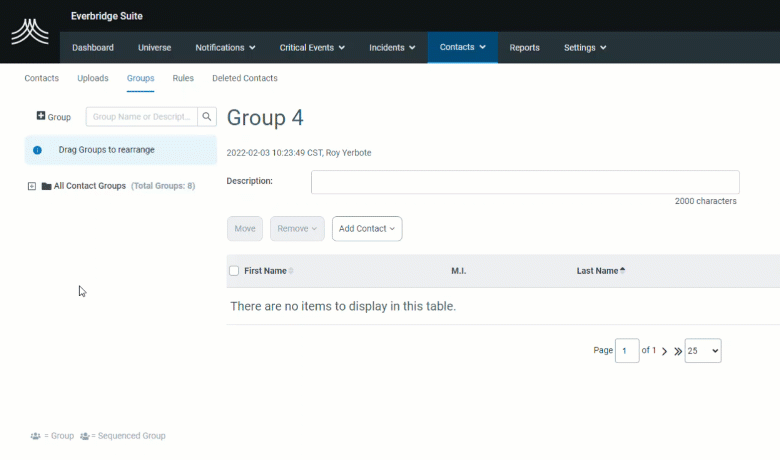Tick the select-all checkbox in table header
Viewport: 780px width, 460px height.
[234, 271]
